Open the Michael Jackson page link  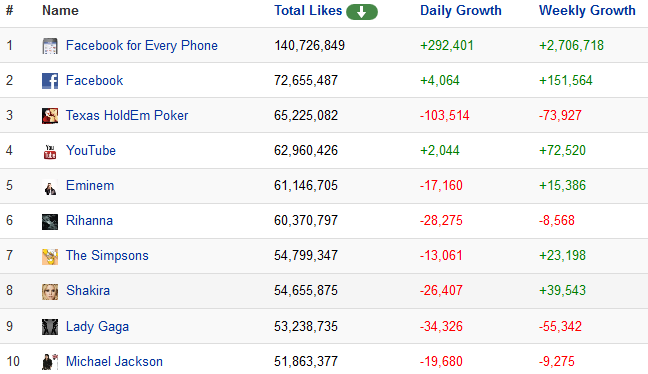[x=114, y=362]
